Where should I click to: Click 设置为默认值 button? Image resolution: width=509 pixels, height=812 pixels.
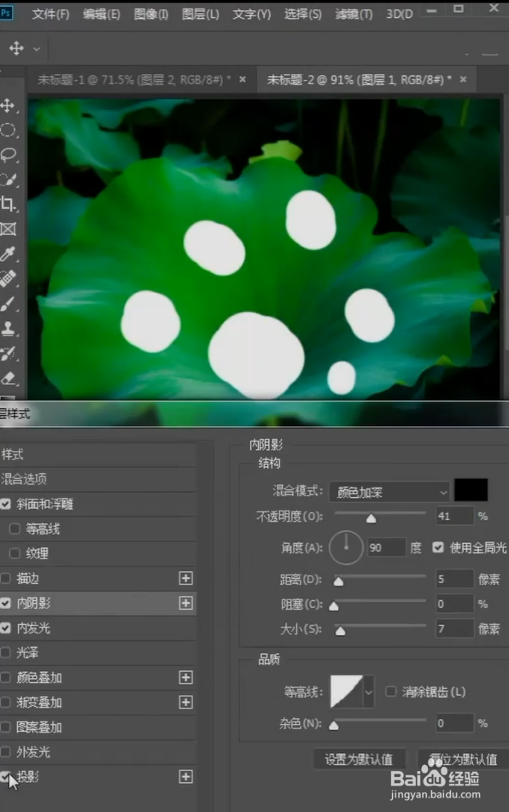[359, 760]
